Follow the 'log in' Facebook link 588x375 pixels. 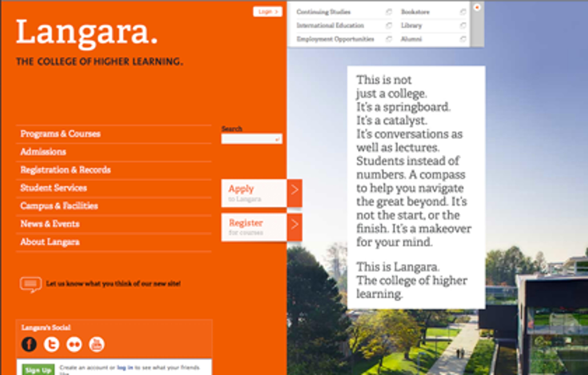coord(125,367)
